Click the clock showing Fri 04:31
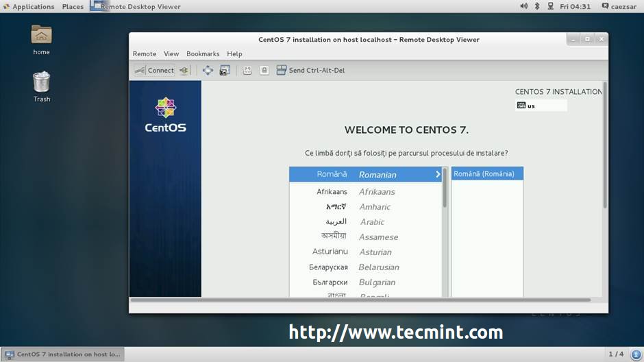The width and height of the screenshot is (644, 362). point(575,7)
